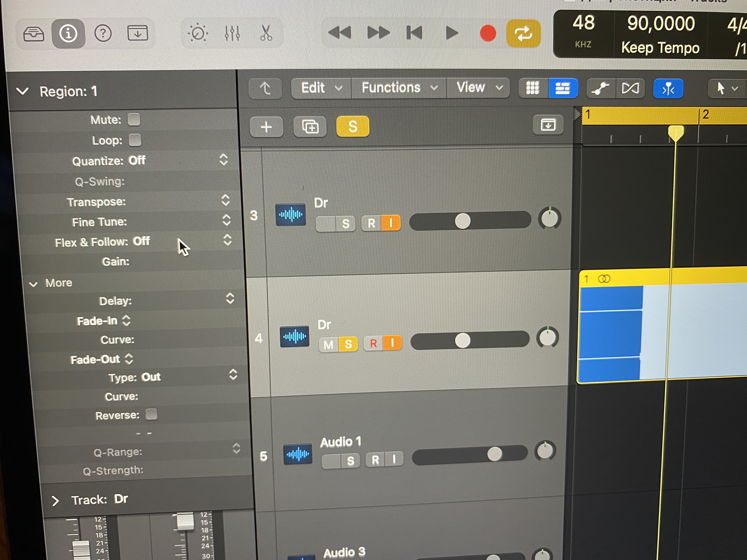Open the Library button in control bar
The width and height of the screenshot is (747, 560).
click(x=33, y=34)
